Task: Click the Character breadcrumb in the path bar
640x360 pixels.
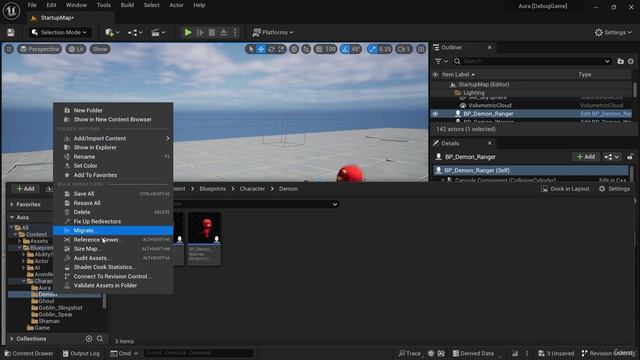Action: click(252, 189)
